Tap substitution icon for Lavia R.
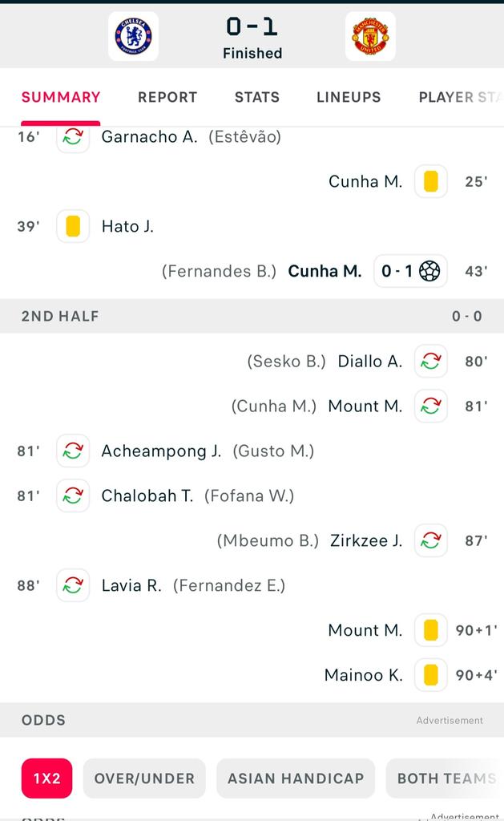Viewport: 504px width, 821px height. (73, 585)
